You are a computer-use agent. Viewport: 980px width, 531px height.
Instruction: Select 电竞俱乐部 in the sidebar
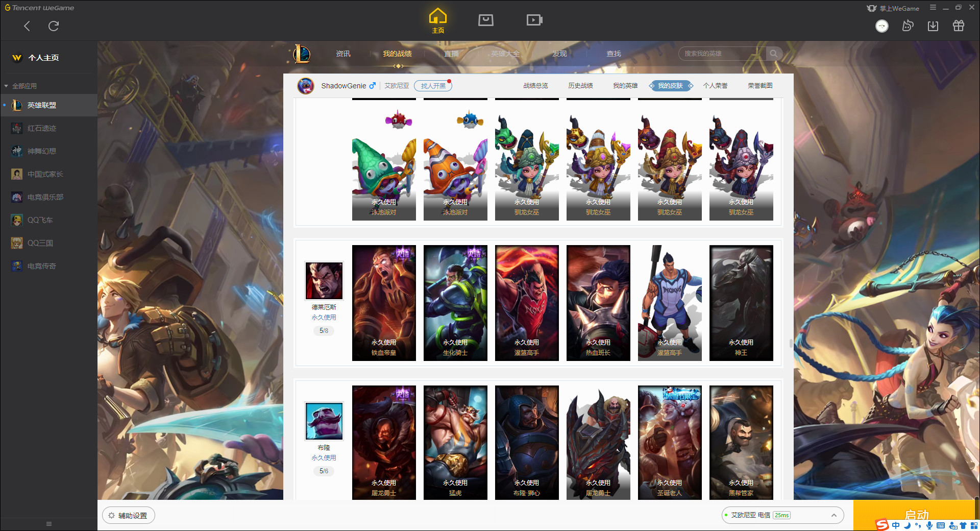[48, 197]
